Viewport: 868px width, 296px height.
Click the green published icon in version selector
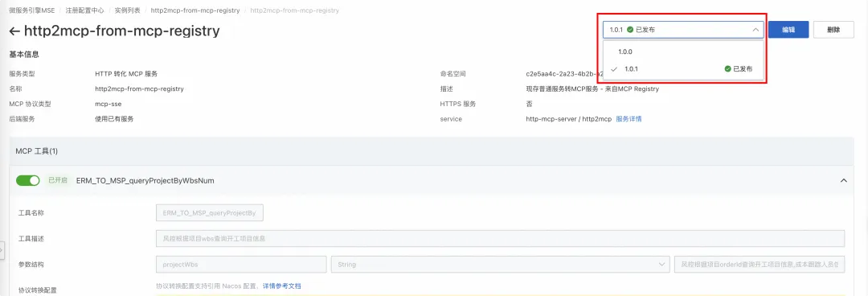(x=630, y=30)
